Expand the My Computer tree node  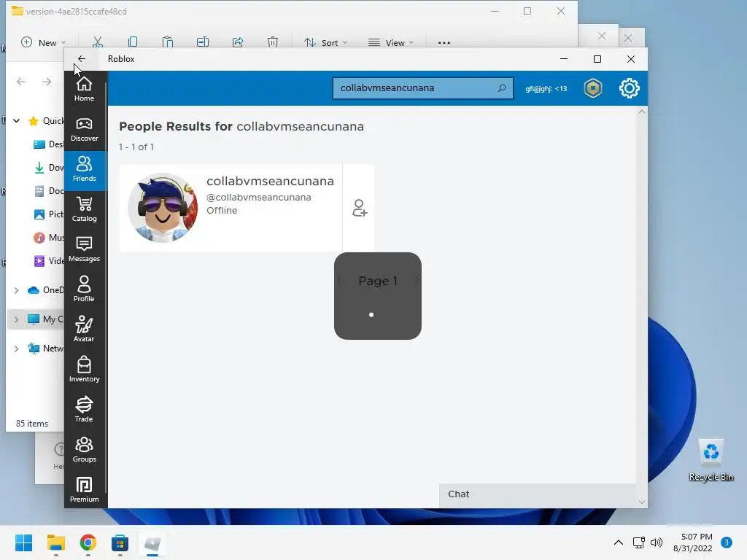17,319
